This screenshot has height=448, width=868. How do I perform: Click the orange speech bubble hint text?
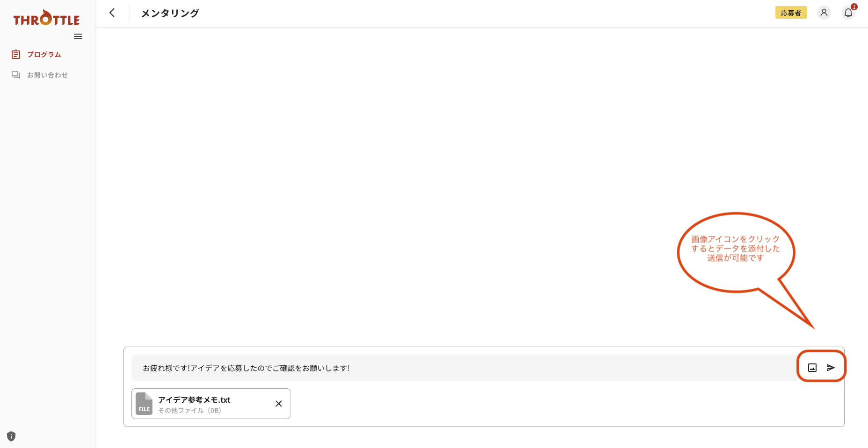(736, 249)
